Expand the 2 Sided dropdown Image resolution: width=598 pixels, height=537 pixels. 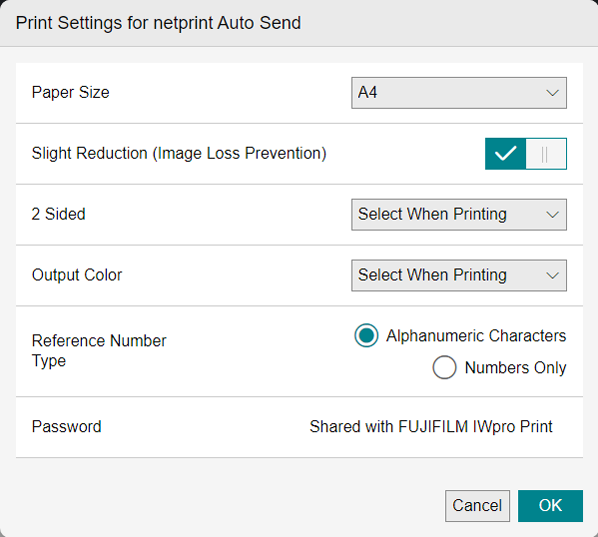[x=459, y=214]
